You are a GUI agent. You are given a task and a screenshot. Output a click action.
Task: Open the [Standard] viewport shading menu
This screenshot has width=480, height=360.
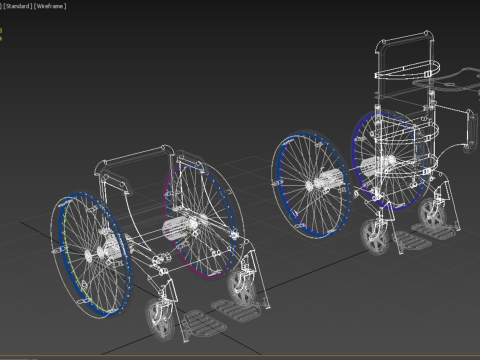pos(18,6)
